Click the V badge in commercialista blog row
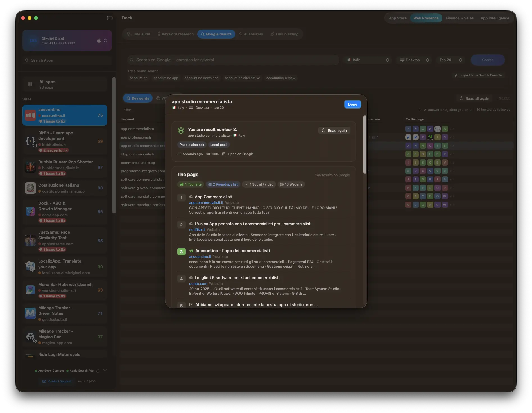The image size is (532, 413). pyautogui.click(x=445, y=163)
